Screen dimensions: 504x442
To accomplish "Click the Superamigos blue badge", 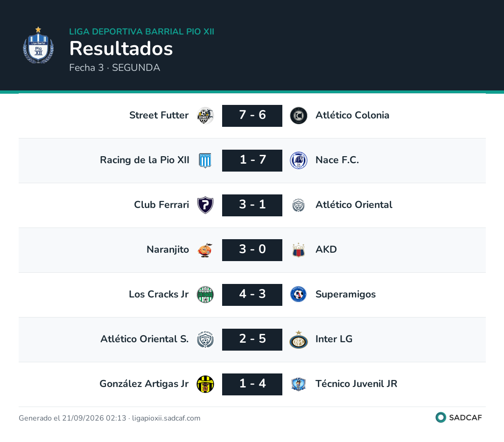I will coord(299,295).
